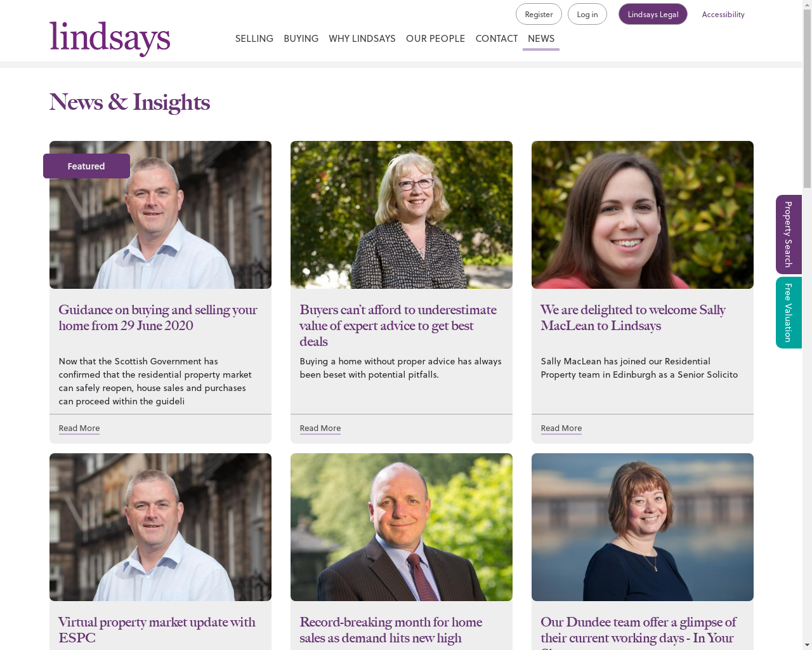Click the page vertical scrollbar
This screenshot has width=812, height=650.
point(807,325)
